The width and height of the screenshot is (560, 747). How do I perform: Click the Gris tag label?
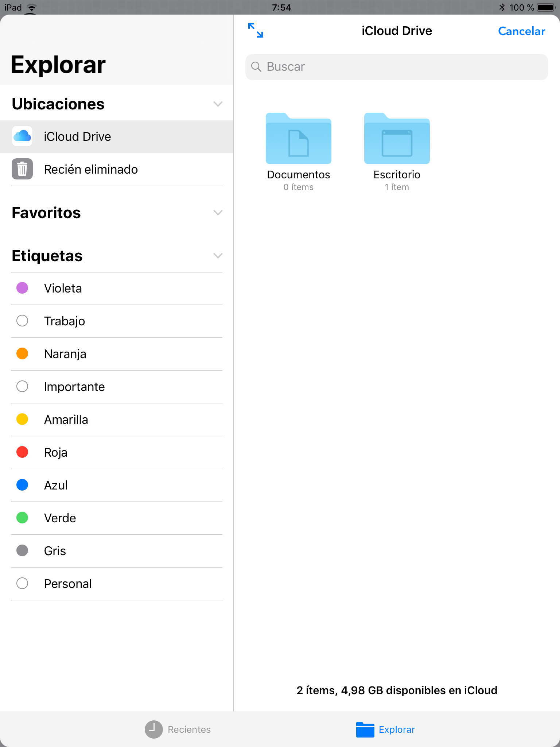55,551
